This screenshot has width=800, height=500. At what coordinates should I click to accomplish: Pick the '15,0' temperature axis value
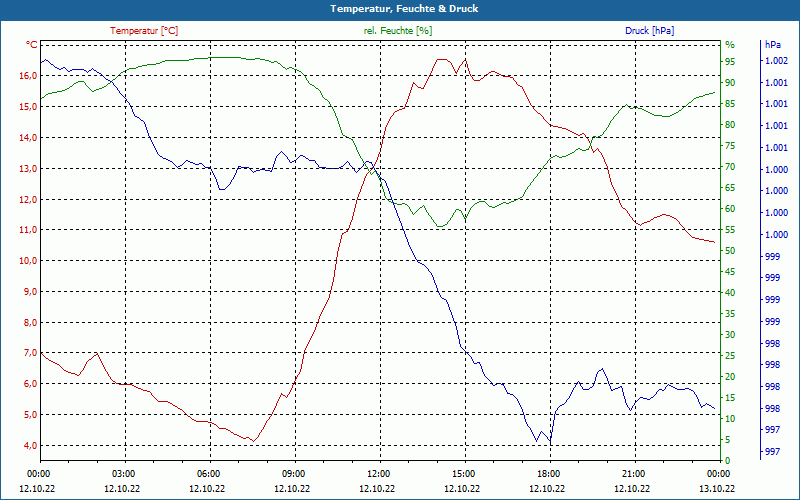coord(29,107)
